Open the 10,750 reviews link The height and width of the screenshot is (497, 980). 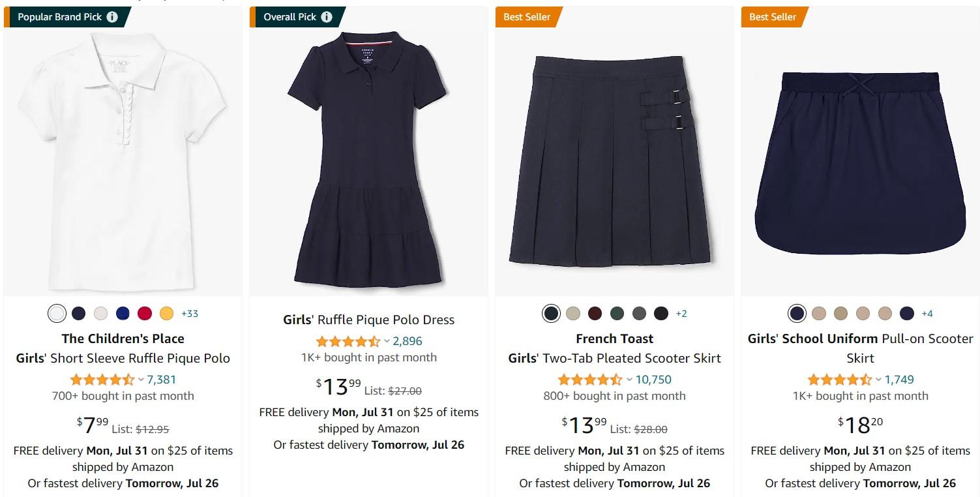pyautogui.click(x=653, y=380)
